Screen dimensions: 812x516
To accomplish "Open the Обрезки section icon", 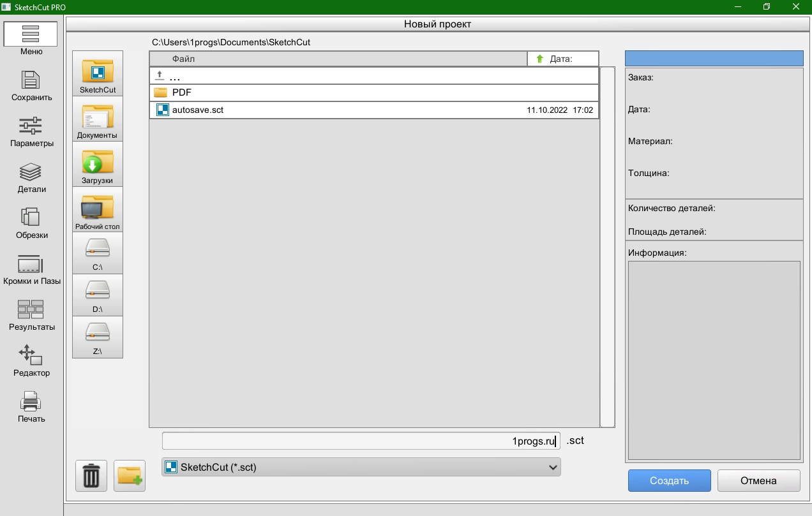I will tap(31, 217).
